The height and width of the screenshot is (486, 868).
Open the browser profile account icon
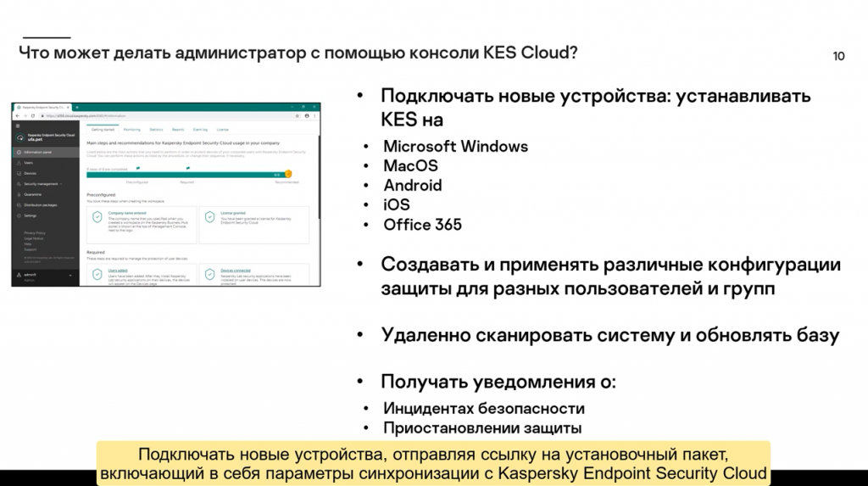click(307, 116)
